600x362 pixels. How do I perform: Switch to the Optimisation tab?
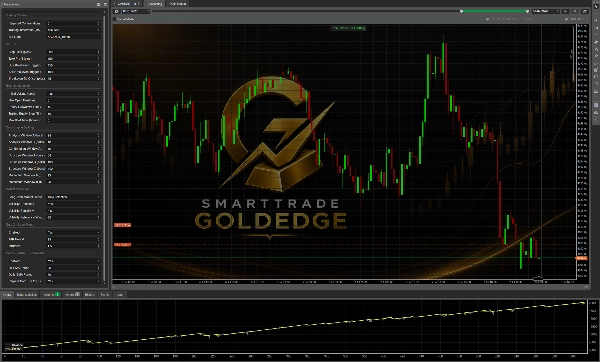[x=178, y=3]
